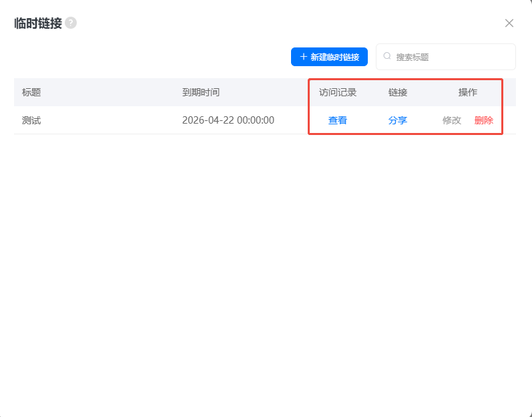Click the 到期时间 column header
The width and height of the screenshot is (532, 417).
[201, 92]
